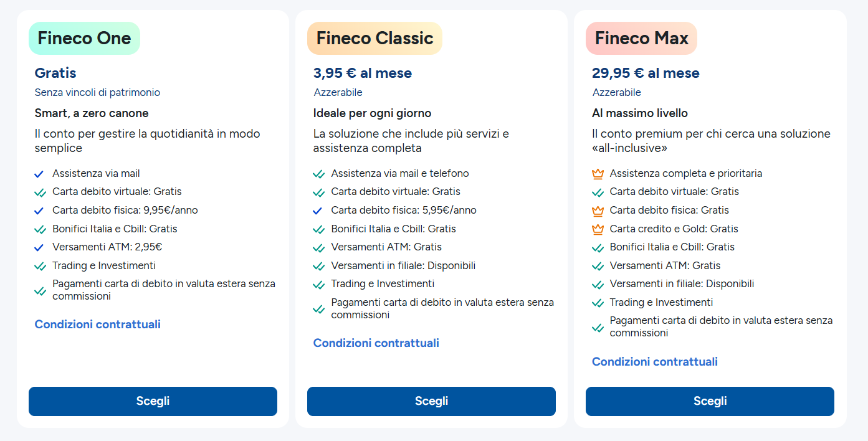Screen dimensions: 868x441
Task: Click crown icon beside Assistenza completa e prioritaria
Action: click(x=598, y=174)
